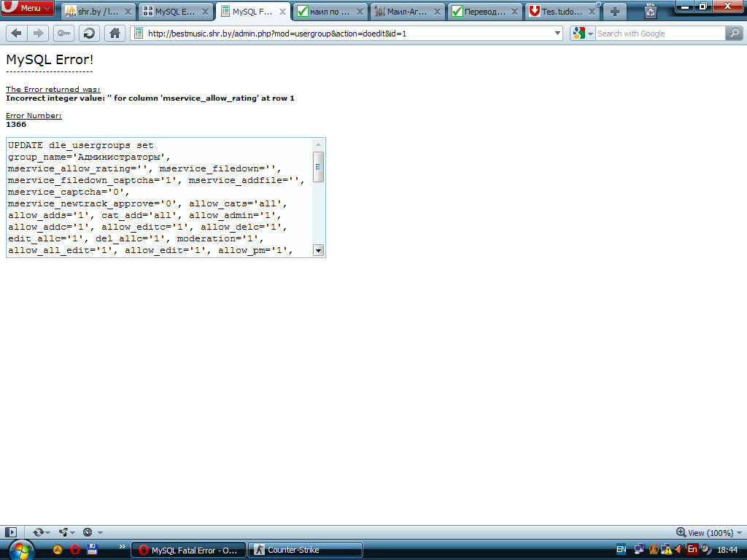Close the active MySQL Fatal Error tab
Image resolution: width=747 pixels, height=560 pixels.
282,12
